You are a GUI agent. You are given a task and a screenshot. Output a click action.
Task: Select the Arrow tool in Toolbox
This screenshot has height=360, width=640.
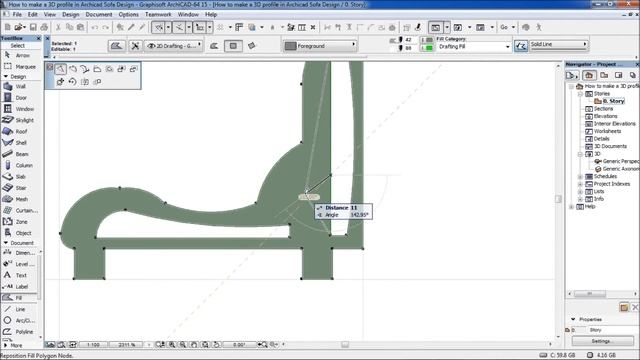pyautogui.click(x=18, y=55)
